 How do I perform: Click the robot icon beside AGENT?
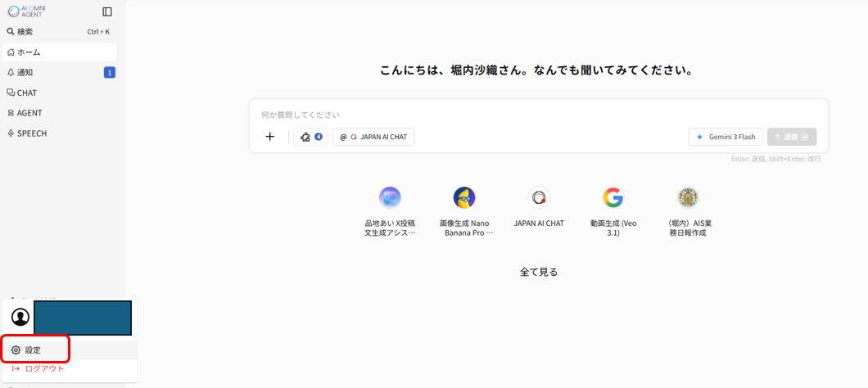(x=11, y=113)
